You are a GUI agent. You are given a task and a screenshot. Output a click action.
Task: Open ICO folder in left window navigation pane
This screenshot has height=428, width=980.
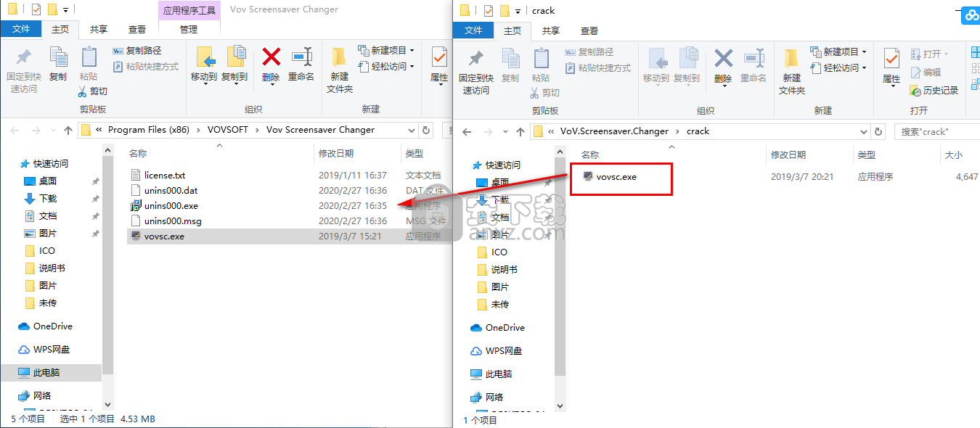pyautogui.click(x=47, y=250)
